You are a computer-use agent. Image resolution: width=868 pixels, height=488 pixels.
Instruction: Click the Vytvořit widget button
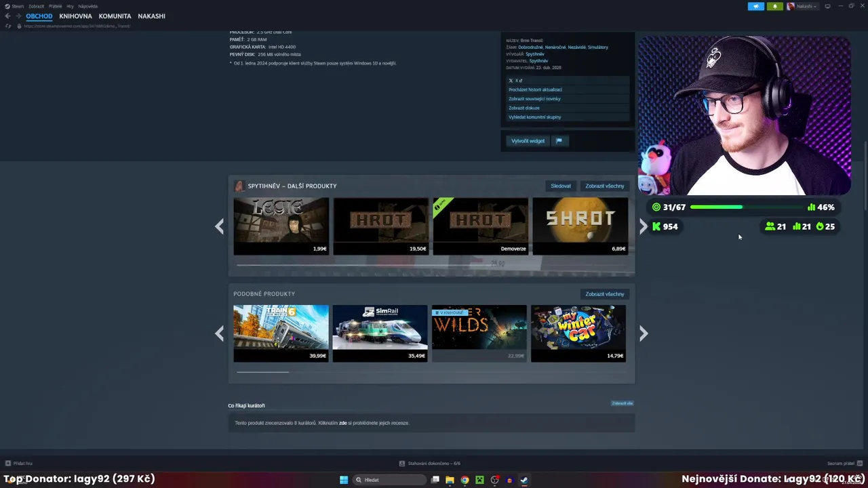(528, 141)
